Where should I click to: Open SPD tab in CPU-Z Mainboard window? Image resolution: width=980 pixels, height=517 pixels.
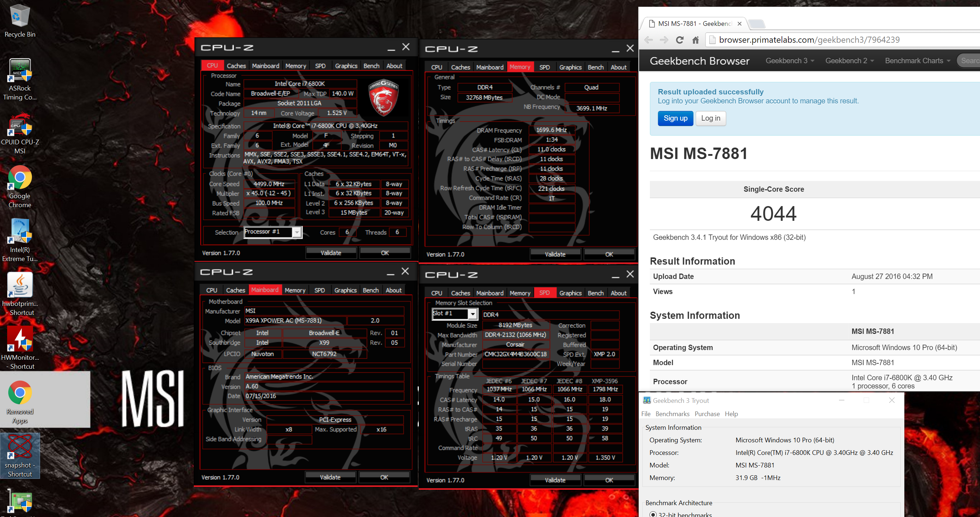tap(320, 290)
